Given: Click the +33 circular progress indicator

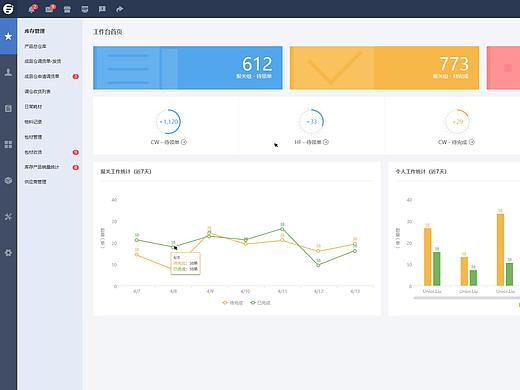Looking at the screenshot, I should tap(311, 122).
